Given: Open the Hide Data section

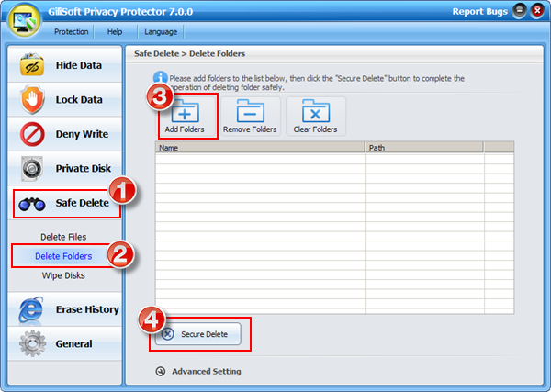Looking at the screenshot, I should (x=64, y=65).
